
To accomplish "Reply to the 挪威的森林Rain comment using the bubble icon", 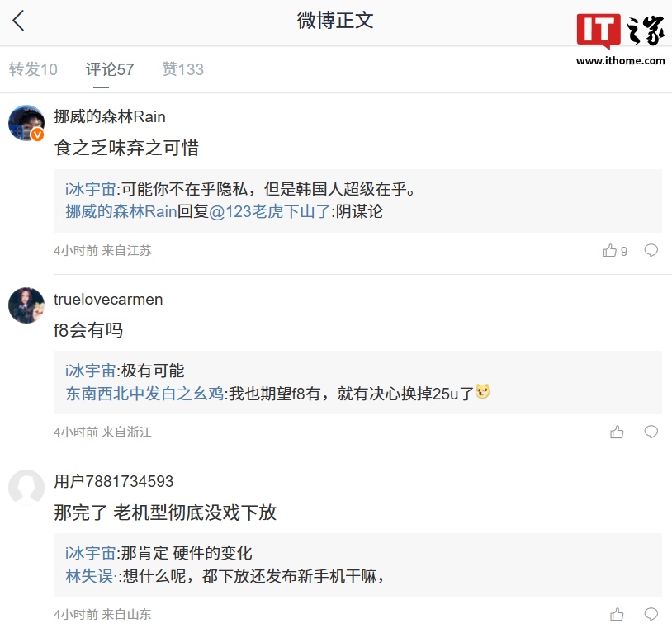I will tap(651, 251).
